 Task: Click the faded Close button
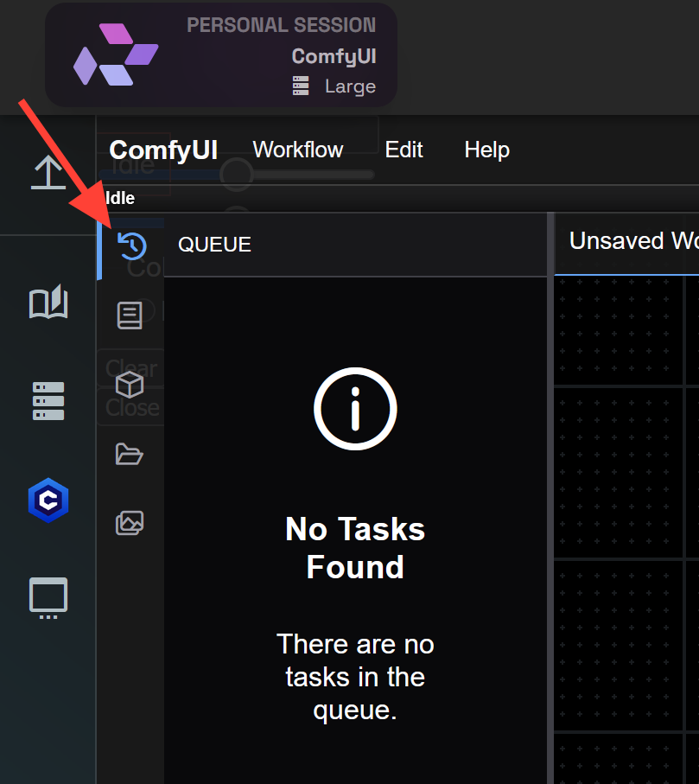pos(132,407)
